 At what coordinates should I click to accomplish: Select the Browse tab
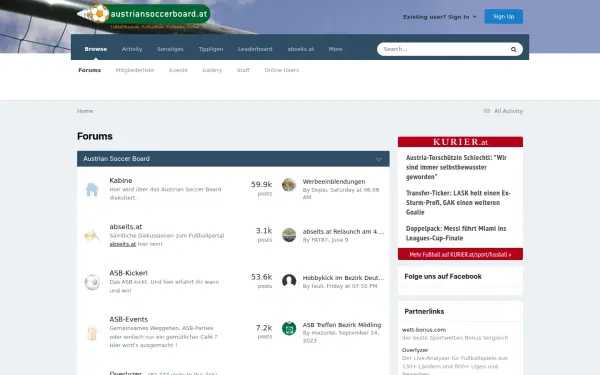pos(96,49)
